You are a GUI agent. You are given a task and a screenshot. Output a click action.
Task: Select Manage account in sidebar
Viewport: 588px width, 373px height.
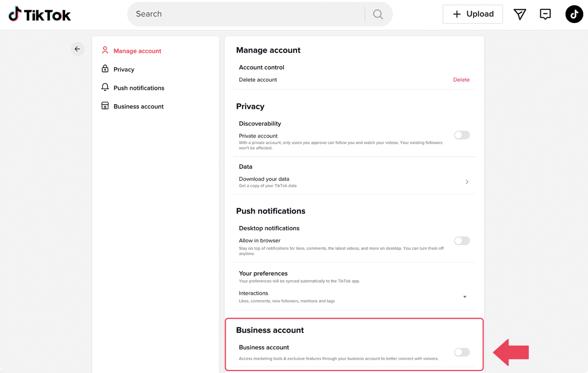pyautogui.click(x=137, y=51)
